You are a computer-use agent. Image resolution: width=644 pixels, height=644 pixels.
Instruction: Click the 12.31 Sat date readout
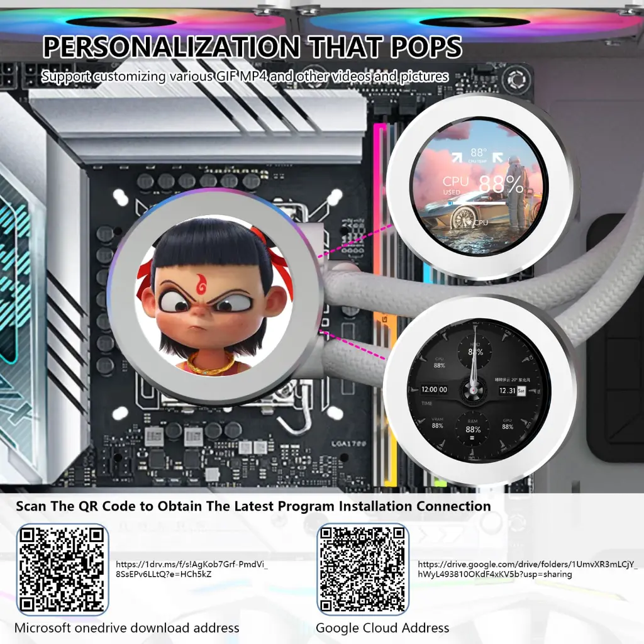click(512, 391)
